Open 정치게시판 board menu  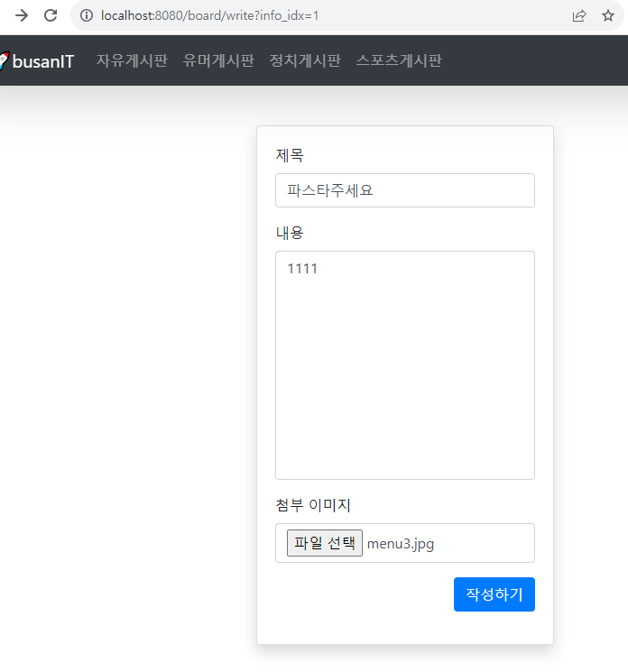pyautogui.click(x=305, y=60)
